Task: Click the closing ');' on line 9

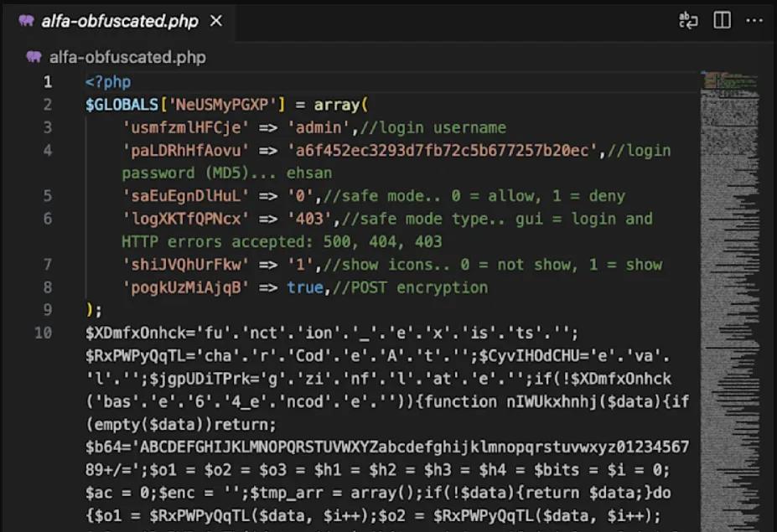Action: coord(94,310)
